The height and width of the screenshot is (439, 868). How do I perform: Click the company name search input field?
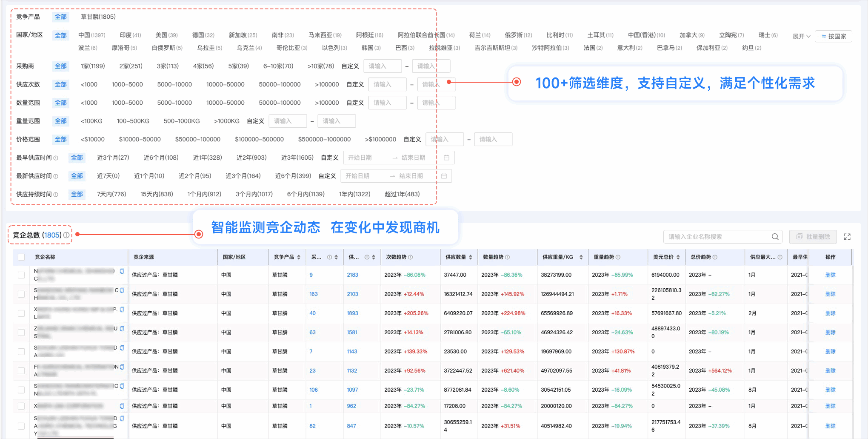tap(715, 237)
